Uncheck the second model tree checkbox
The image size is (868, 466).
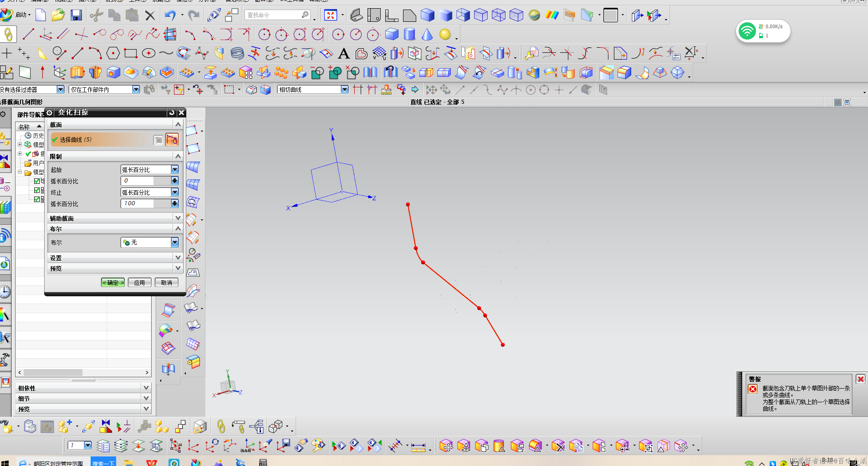coord(37,190)
